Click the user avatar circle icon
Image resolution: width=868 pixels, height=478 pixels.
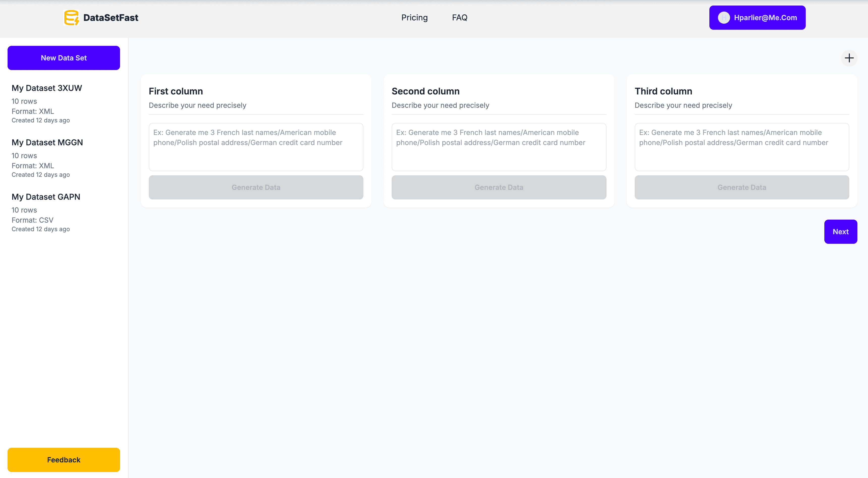724,18
